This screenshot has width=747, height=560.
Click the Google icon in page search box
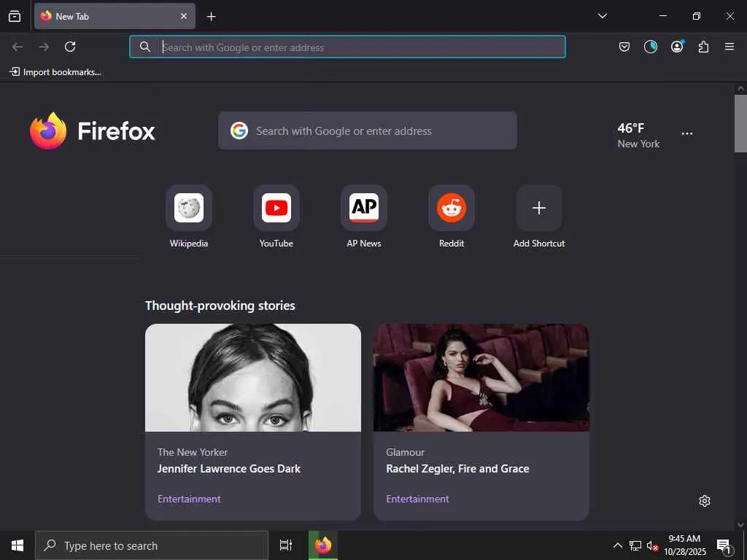click(x=239, y=131)
